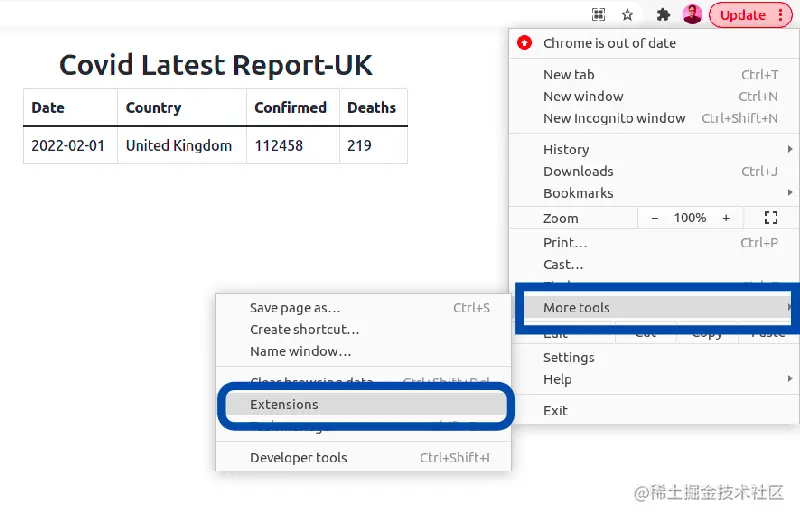The image size is (800, 518).
Task: Click the 2022-02-01 date cell
Action: 70,145
